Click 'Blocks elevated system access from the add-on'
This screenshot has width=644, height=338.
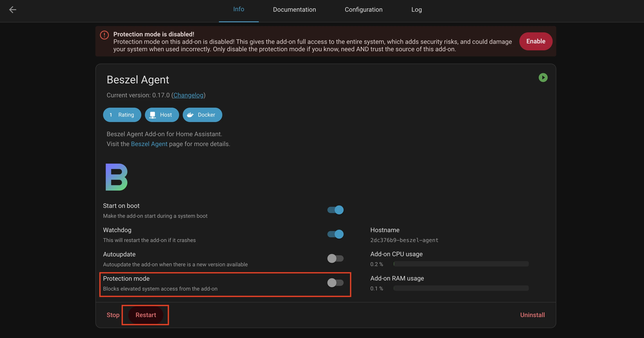point(160,289)
